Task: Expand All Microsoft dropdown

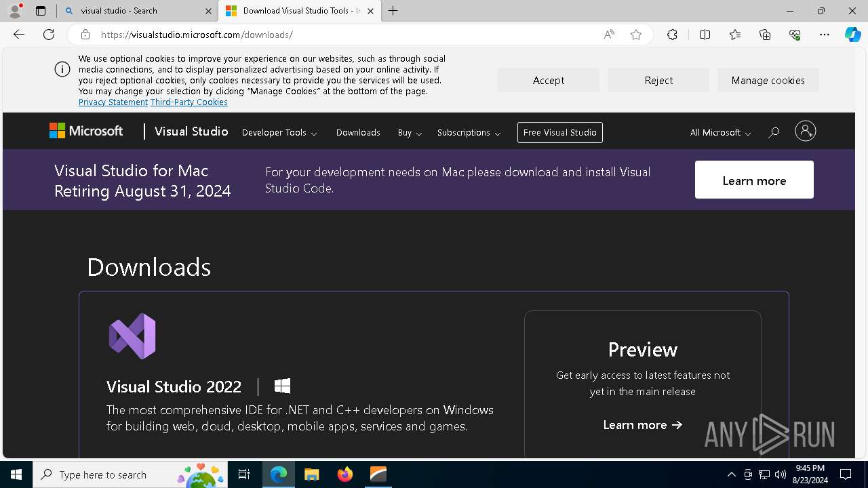Action: (x=720, y=133)
